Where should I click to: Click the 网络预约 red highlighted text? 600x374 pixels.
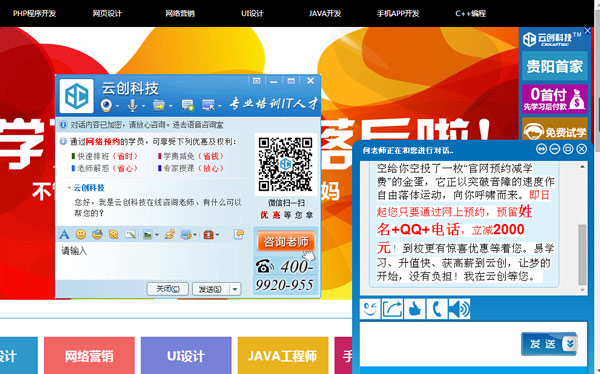pos(102,142)
